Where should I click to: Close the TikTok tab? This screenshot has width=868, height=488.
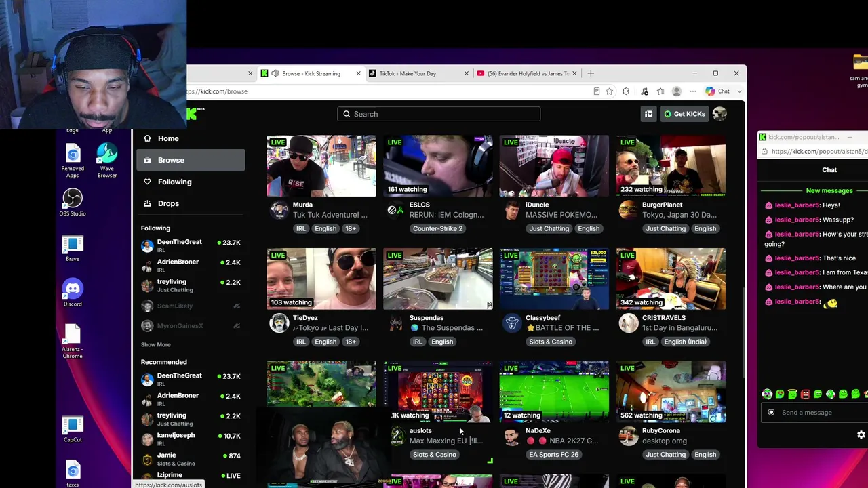pos(466,73)
